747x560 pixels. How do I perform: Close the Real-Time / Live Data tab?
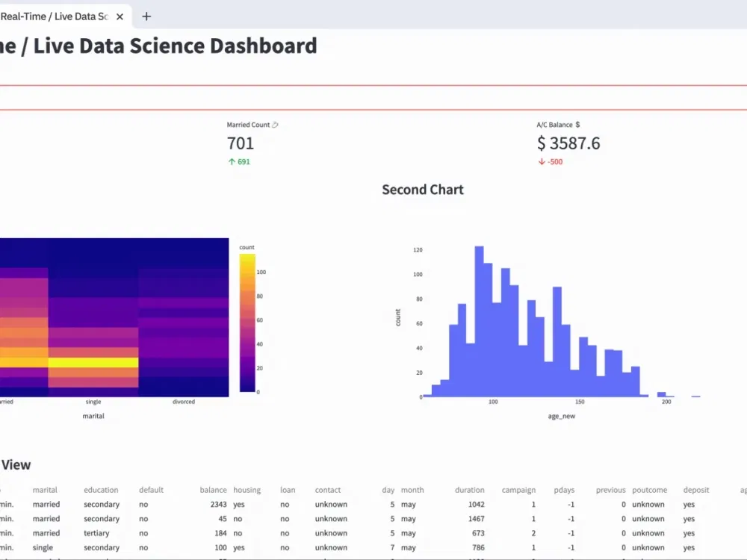click(x=120, y=16)
